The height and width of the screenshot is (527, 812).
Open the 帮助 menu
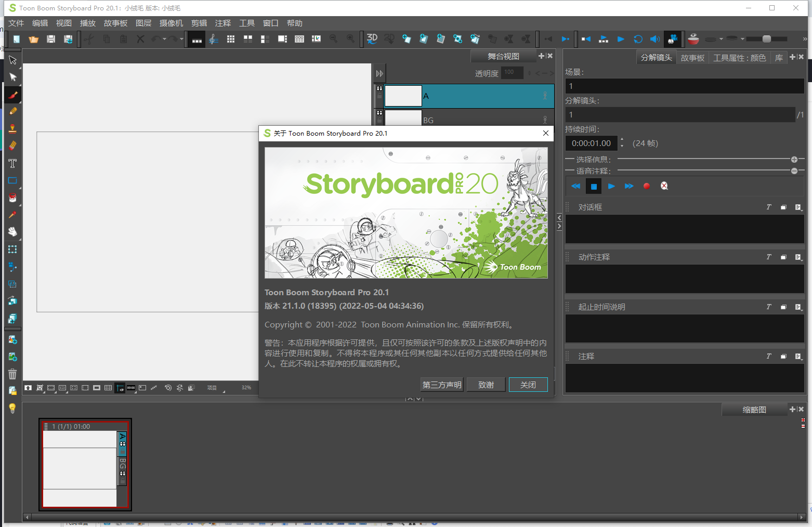click(x=294, y=23)
